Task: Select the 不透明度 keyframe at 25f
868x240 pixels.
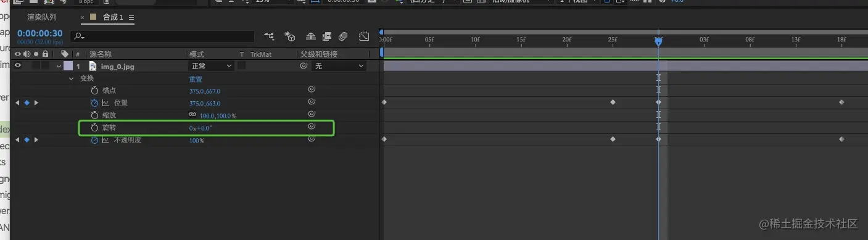Action: click(x=613, y=139)
